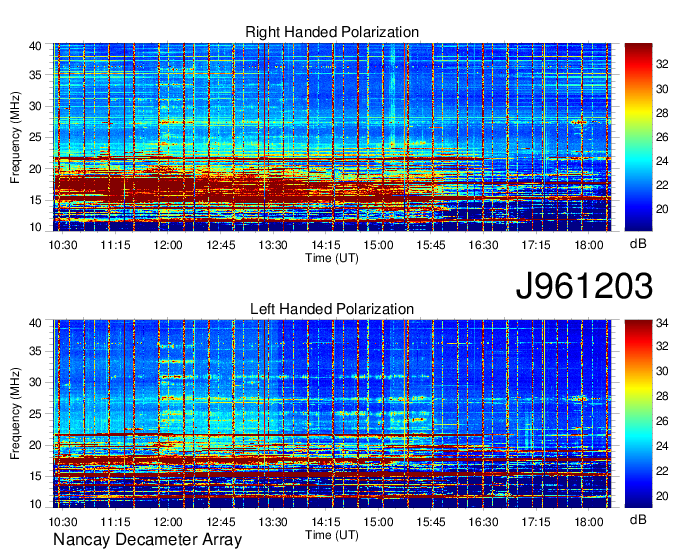680x552 pixels.
Task: Click 10 MHz tick on left-handed plot
Action: (x=36, y=504)
